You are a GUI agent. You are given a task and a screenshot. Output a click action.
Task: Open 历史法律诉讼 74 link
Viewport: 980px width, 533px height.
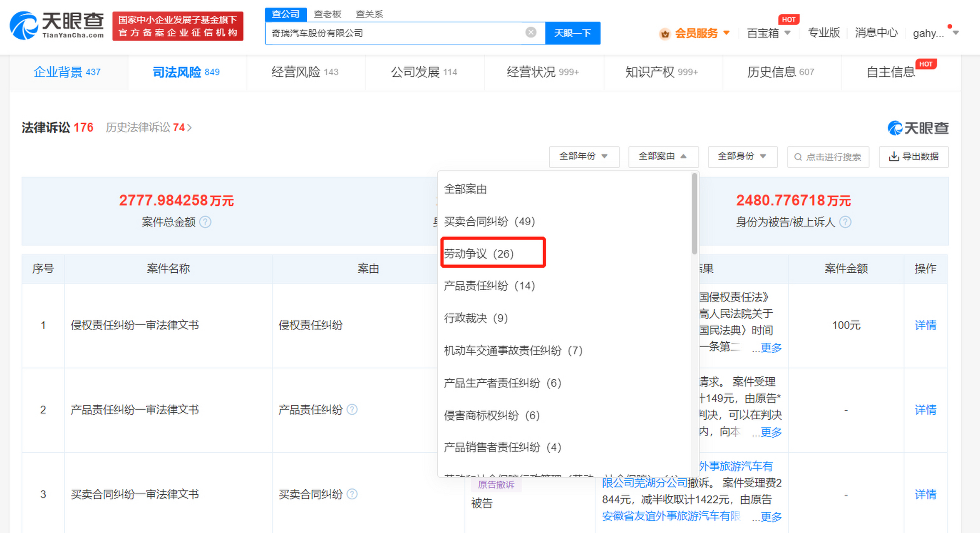click(x=148, y=127)
